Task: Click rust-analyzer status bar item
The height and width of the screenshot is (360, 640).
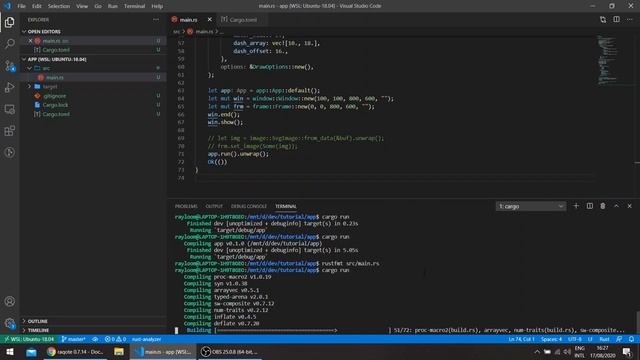Action: pos(146,339)
